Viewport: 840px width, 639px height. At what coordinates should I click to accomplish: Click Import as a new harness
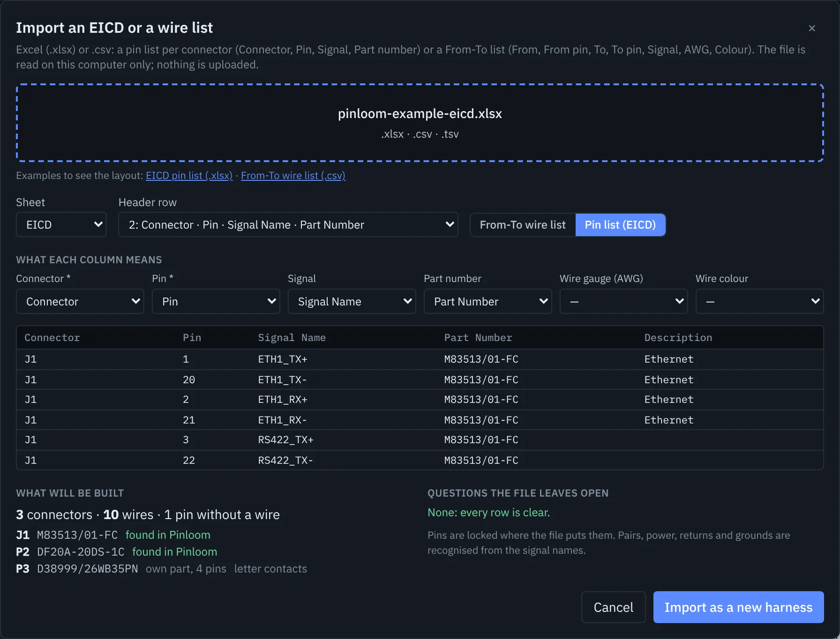(x=738, y=607)
